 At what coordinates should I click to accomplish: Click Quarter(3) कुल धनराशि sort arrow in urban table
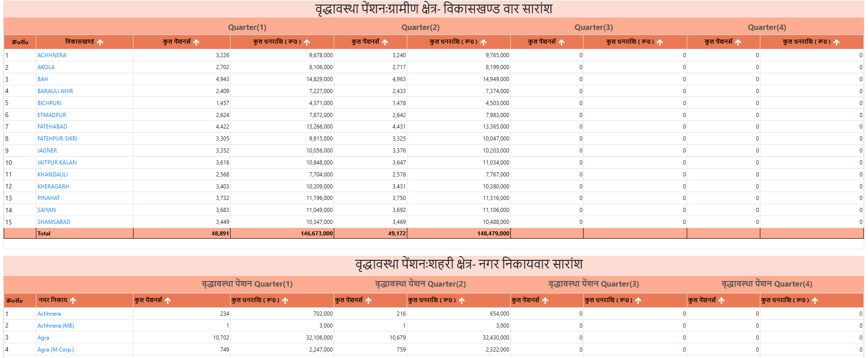638,301
